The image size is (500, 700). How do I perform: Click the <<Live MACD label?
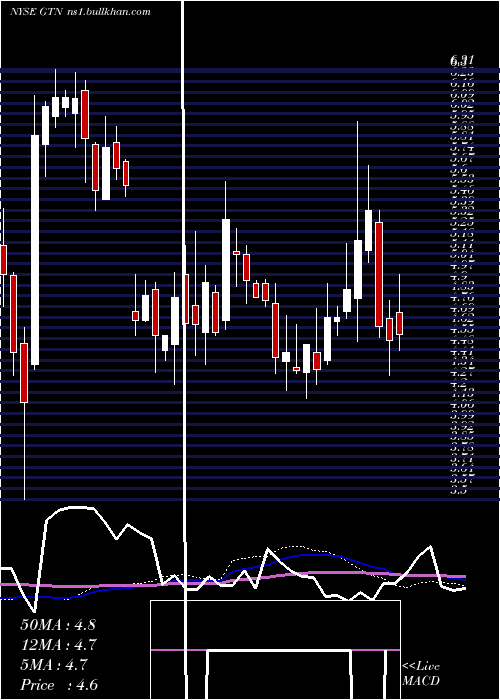click(x=421, y=674)
